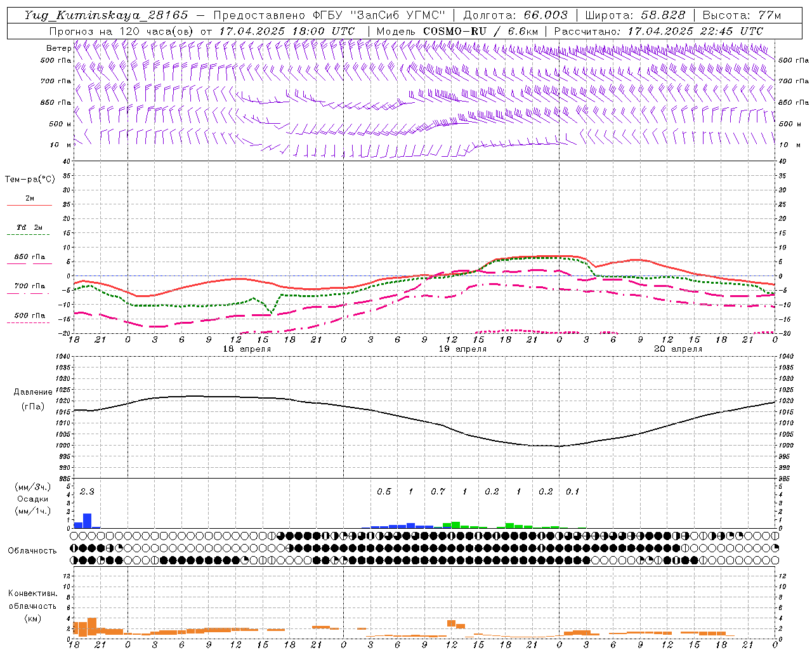Click the 0.1 precipitation total value
Viewport: 812px width, 650px height.
572,492
